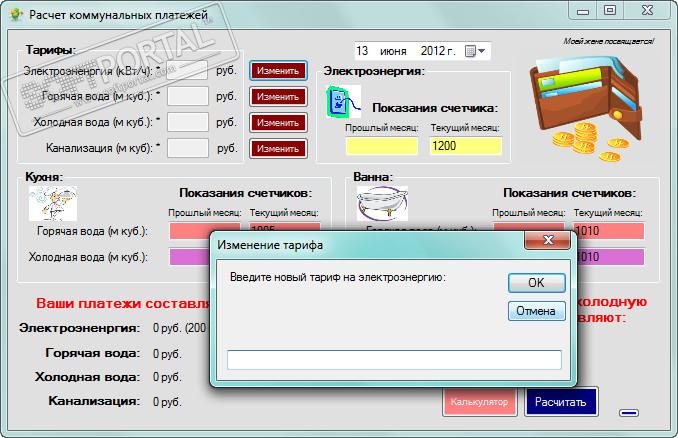The height and width of the screenshot is (438, 678).
Task: Select the day 13 in date field
Action: (x=362, y=51)
